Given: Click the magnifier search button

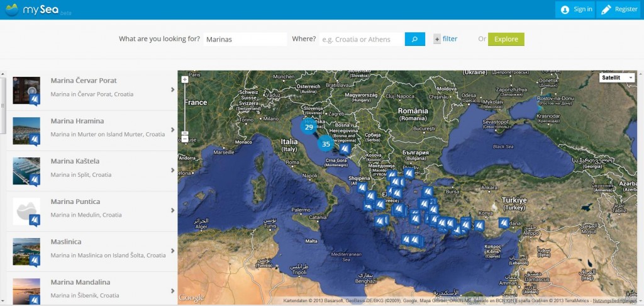Looking at the screenshot, I should coord(415,40).
